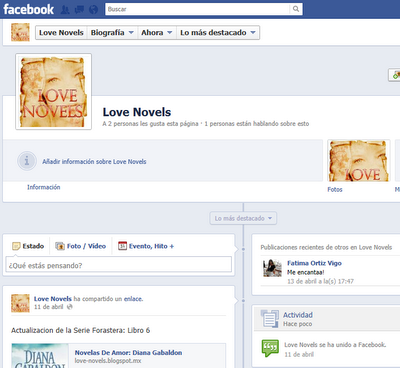This screenshot has width=400, height=368.
Task: Click into the Buscar search field
Action: [x=198, y=9]
